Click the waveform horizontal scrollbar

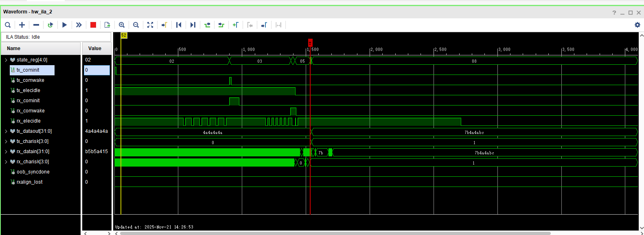click(x=335, y=233)
